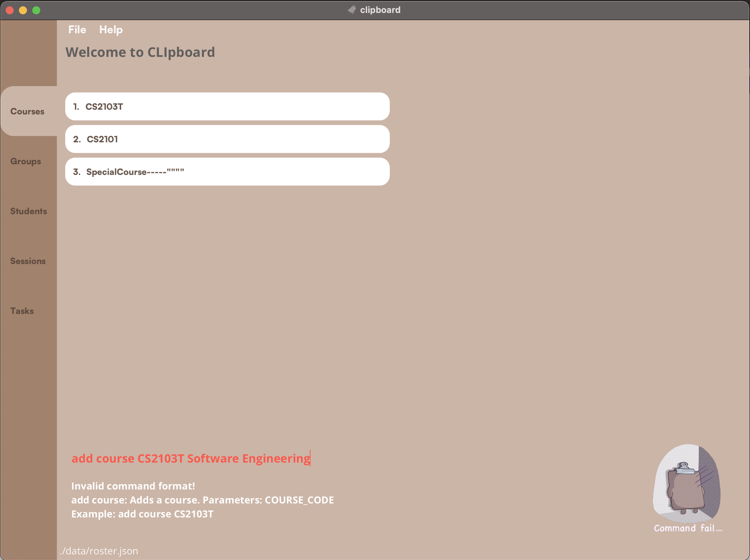Switch to the Courses tab
Screen dimensions: 750x560
tap(28, 111)
